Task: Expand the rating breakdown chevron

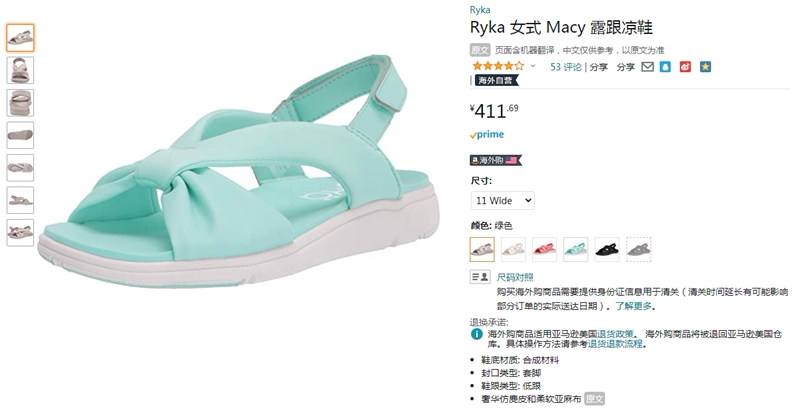Action: coord(533,67)
